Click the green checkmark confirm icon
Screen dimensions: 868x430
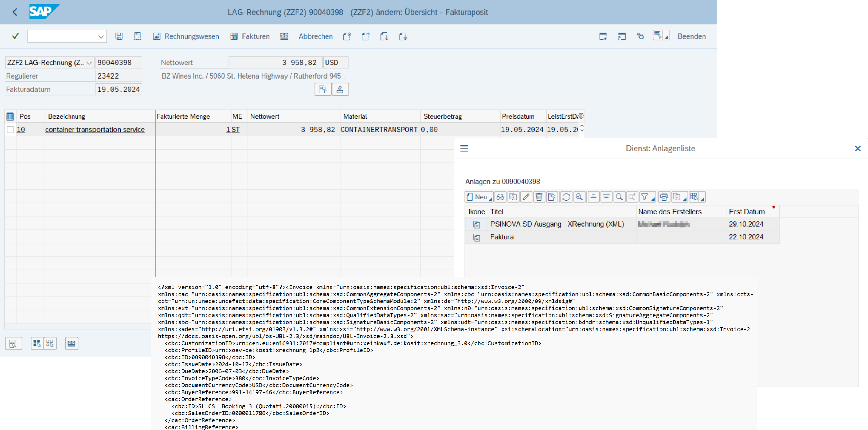tap(15, 36)
